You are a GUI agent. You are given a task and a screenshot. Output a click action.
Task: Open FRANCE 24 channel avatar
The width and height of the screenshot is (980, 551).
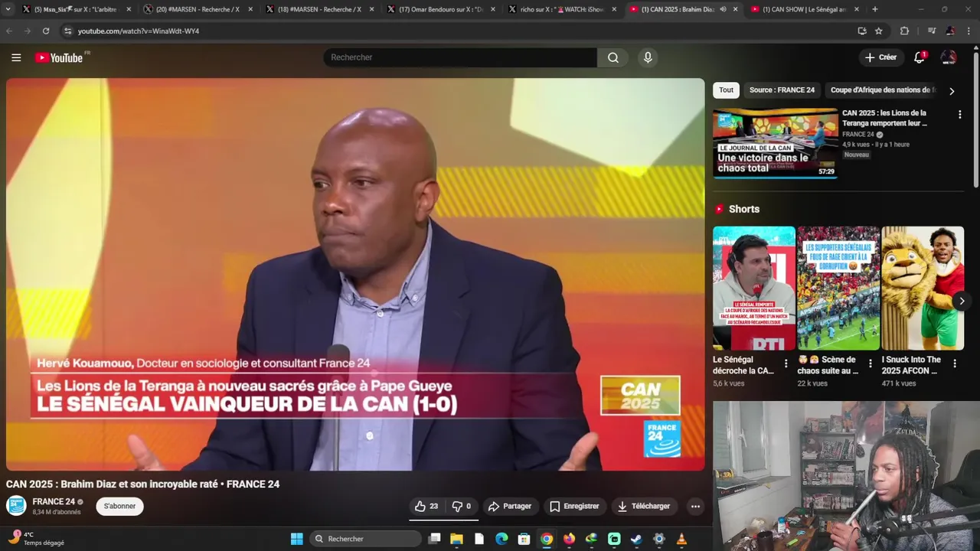click(x=16, y=506)
